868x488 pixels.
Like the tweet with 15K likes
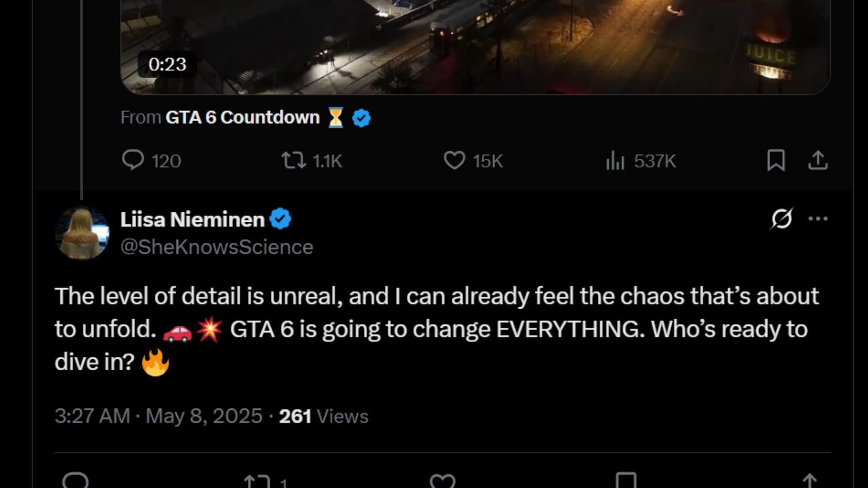coord(454,160)
